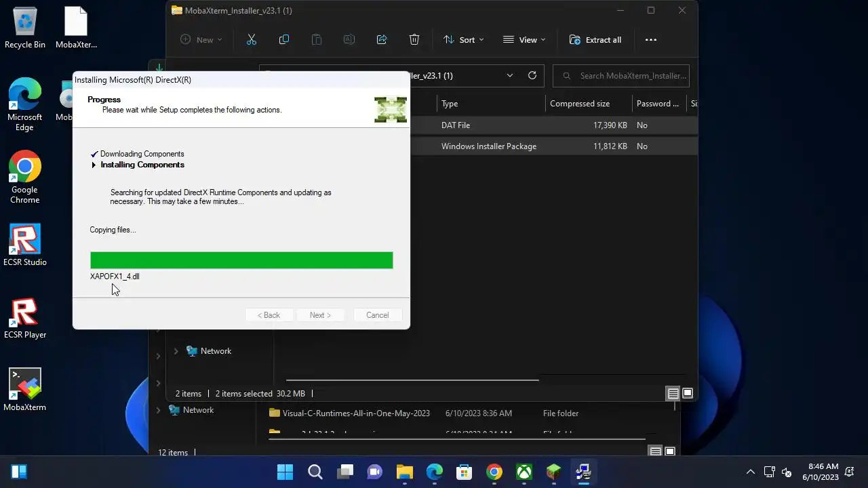The height and width of the screenshot is (488, 868).
Task: Open Task View on the taskbar
Action: click(x=345, y=472)
